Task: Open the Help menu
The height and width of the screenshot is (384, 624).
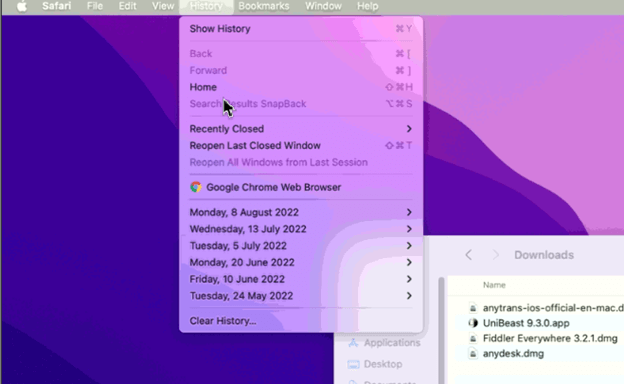Action: coord(367,6)
